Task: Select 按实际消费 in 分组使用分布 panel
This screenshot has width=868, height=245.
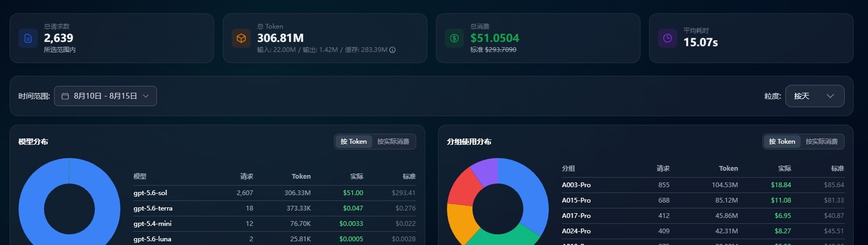Action: (x=821, y=142)
